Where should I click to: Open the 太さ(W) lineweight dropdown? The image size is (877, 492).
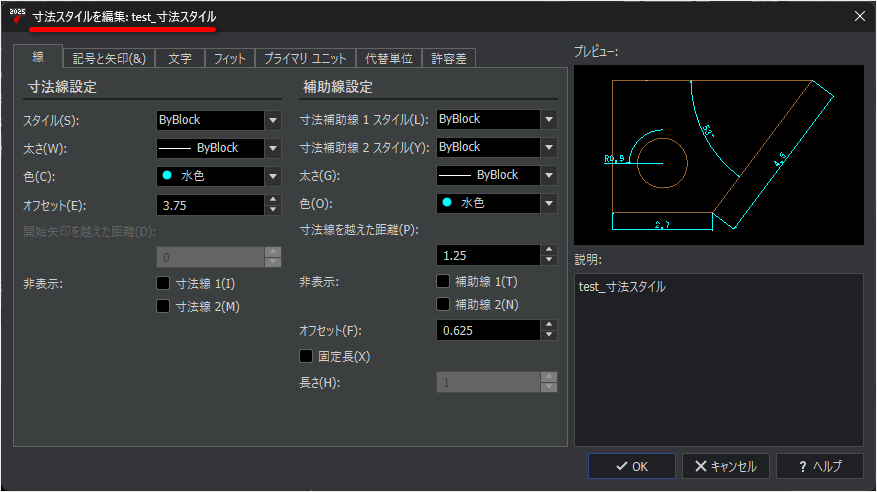pos(272,148)
